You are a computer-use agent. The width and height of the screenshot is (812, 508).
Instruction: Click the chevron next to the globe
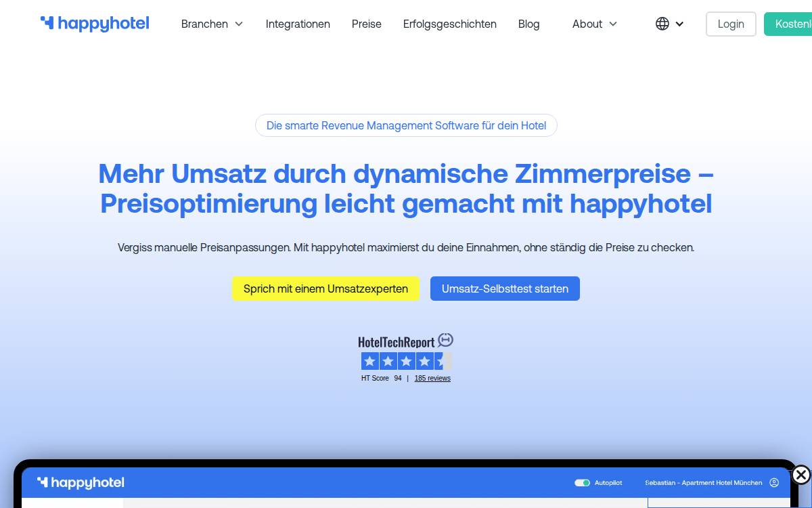pyautogui.click(x=680, y=24)
